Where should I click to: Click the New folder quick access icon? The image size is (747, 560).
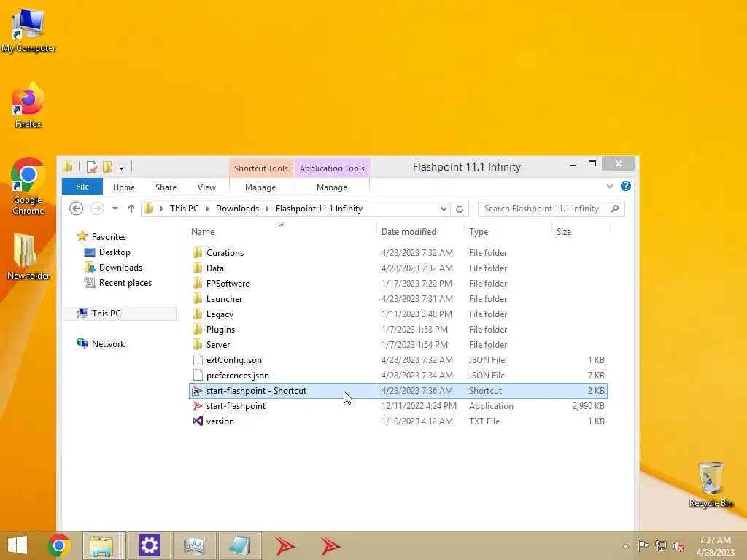click(108, 167)
